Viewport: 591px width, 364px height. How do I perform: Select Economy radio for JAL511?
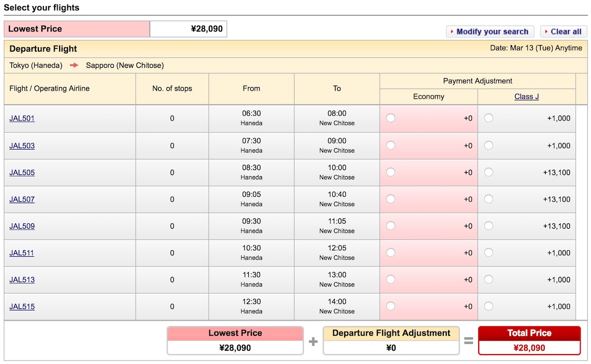click(x=391, y=253)
